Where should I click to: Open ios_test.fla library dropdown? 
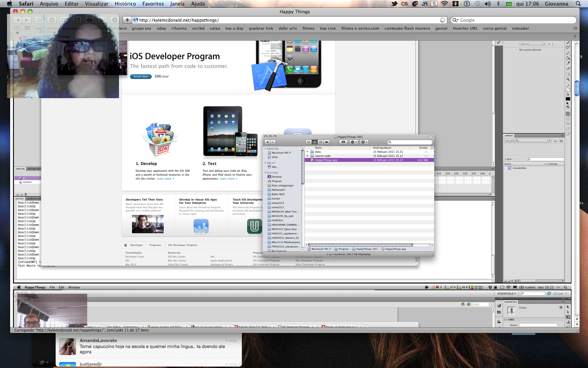528,141
